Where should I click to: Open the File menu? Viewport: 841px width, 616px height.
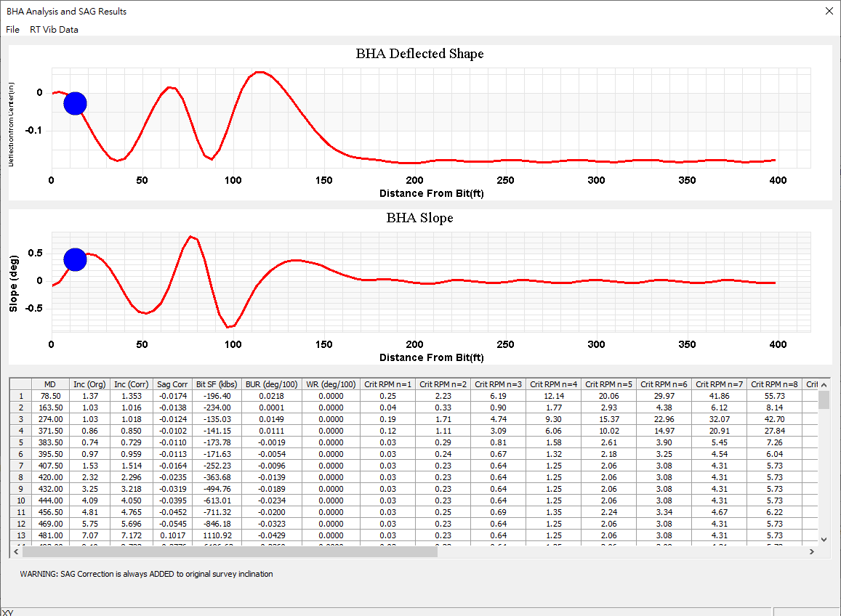click(x=12, y=30)
